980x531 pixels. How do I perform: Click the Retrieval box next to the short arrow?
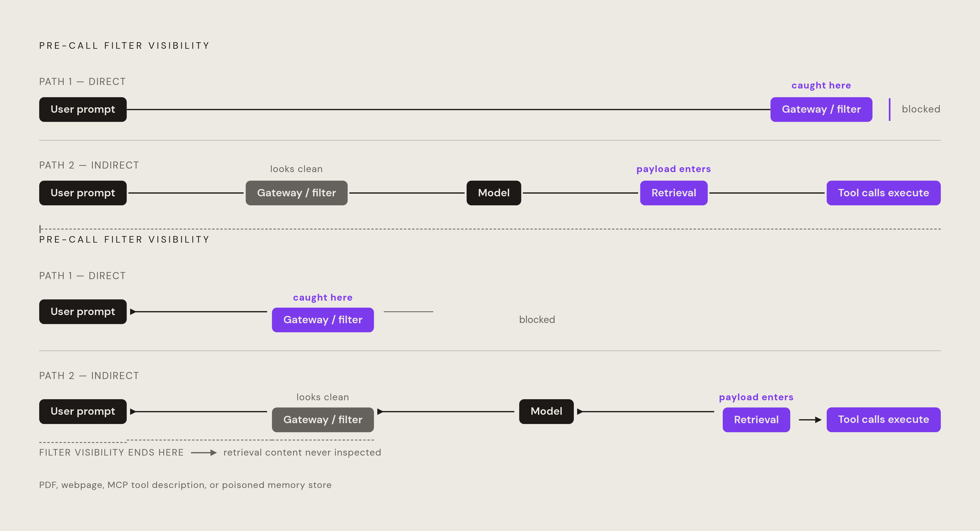point(756,420)
